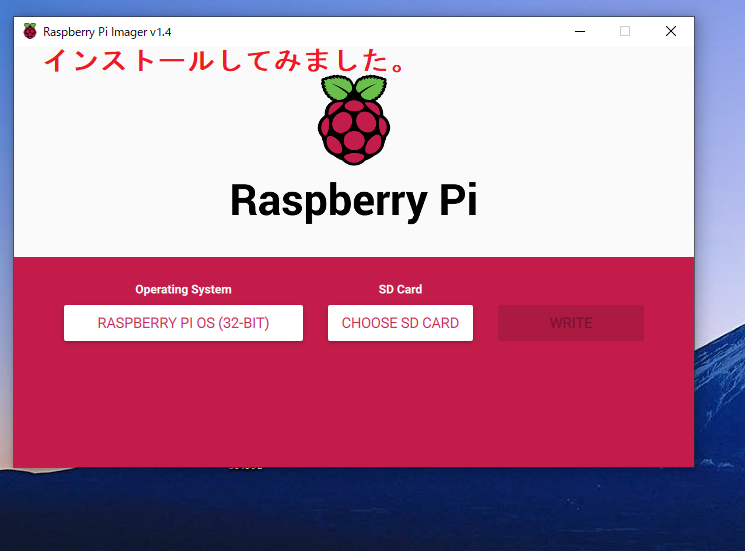Image resolution: width=745 pixels, height=551 pixels.
Task: Close the Raspberry Pi Imager window
Action: click(x=671, y=31)
